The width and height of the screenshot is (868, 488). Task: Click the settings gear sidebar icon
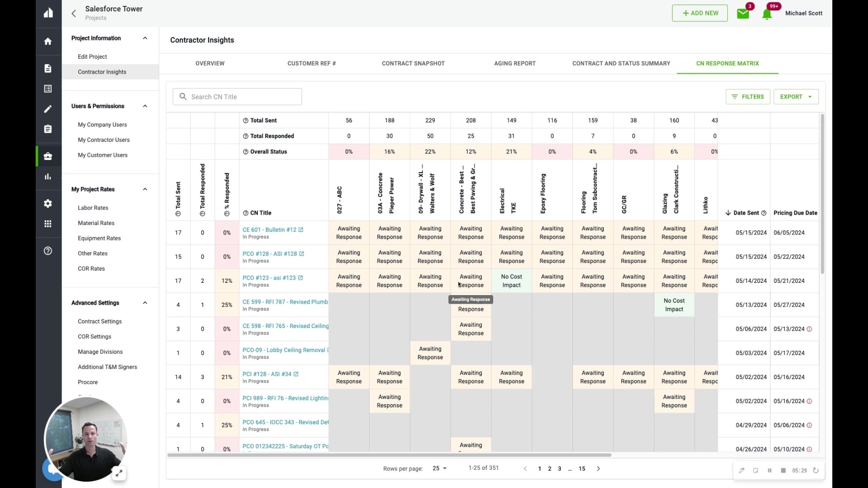[x=48, y=204]
